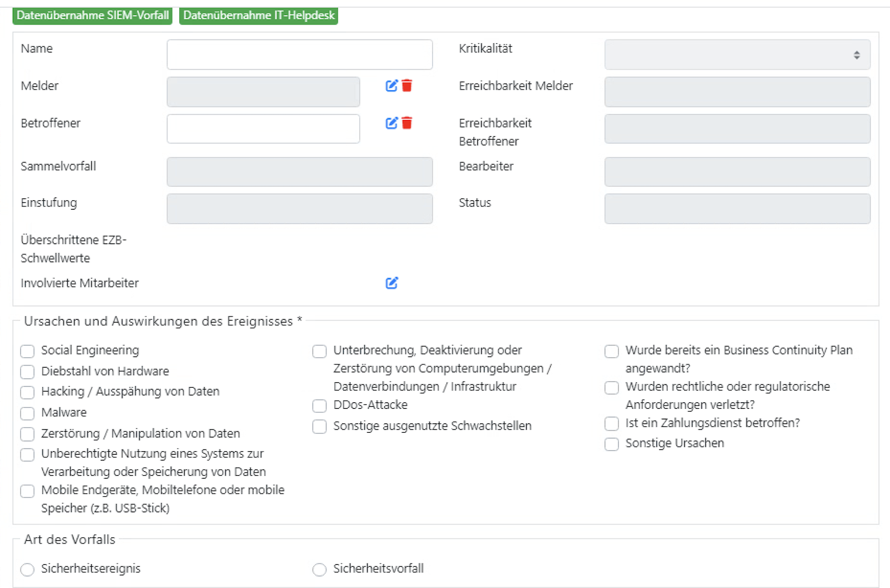Click the Betroffener input field
Image resolution: width=890 pixels, height=588 pixels.
pos(263,129)
